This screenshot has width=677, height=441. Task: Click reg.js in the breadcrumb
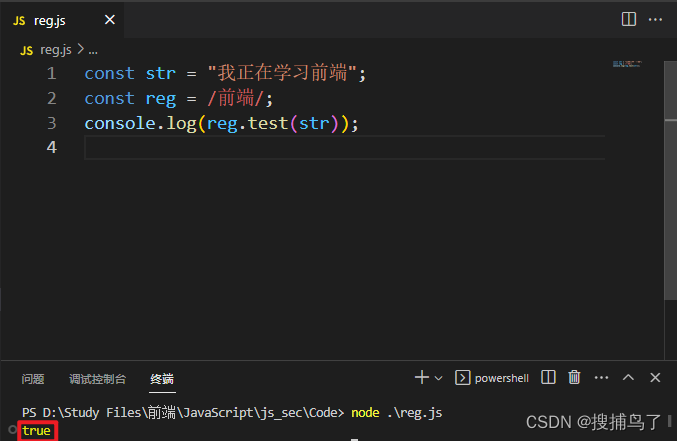(56, 50)
